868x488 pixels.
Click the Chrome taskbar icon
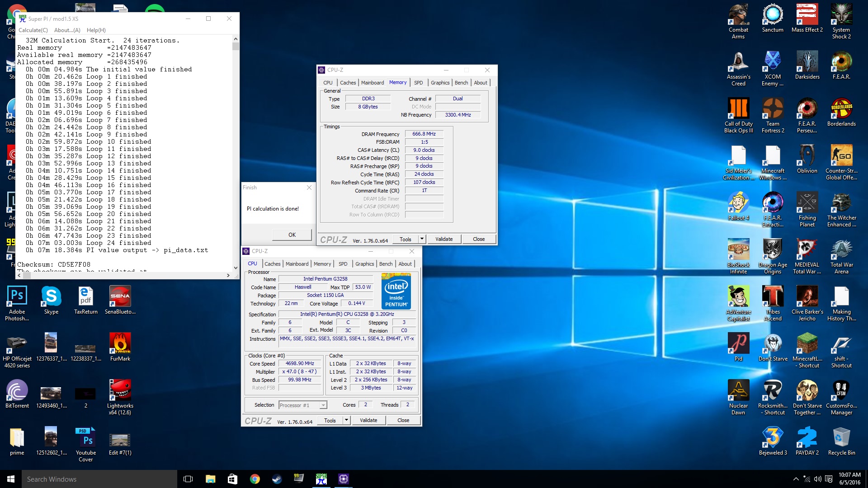pos(255,479)
